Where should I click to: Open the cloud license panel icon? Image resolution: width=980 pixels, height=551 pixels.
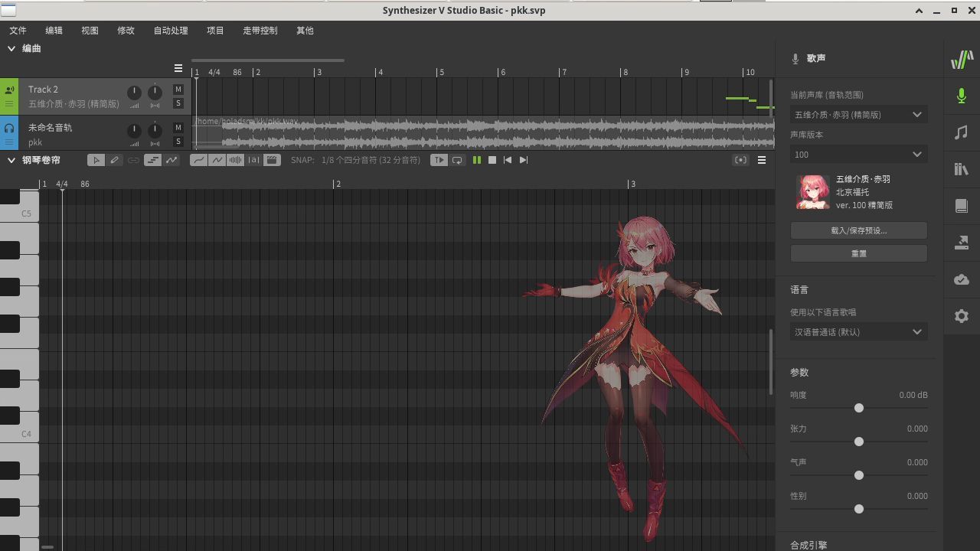tap(962, 279)
